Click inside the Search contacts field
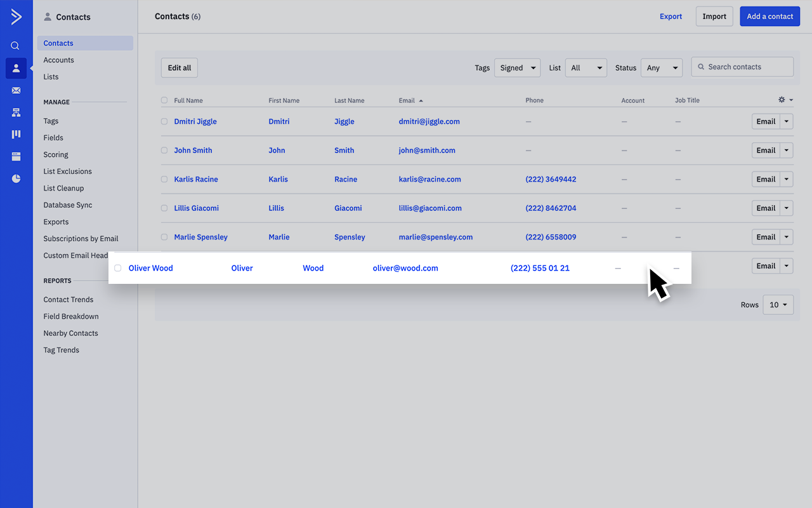The height and width of the screenshot is (508, 812). pyautogui.click(x=742, y=67)
